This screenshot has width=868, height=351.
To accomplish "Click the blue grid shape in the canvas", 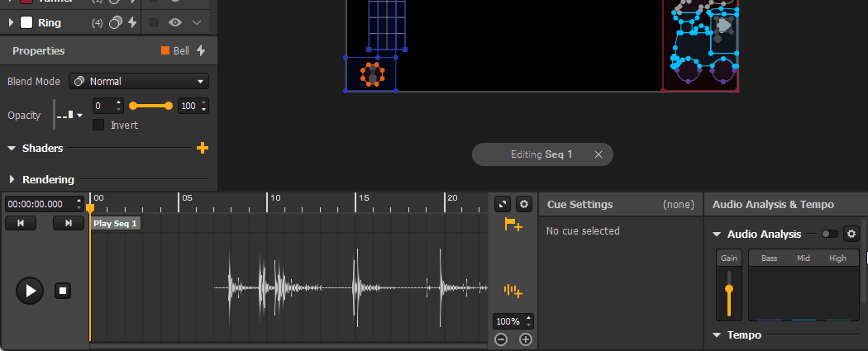I will pyautogui.click(x=387, y=25).
